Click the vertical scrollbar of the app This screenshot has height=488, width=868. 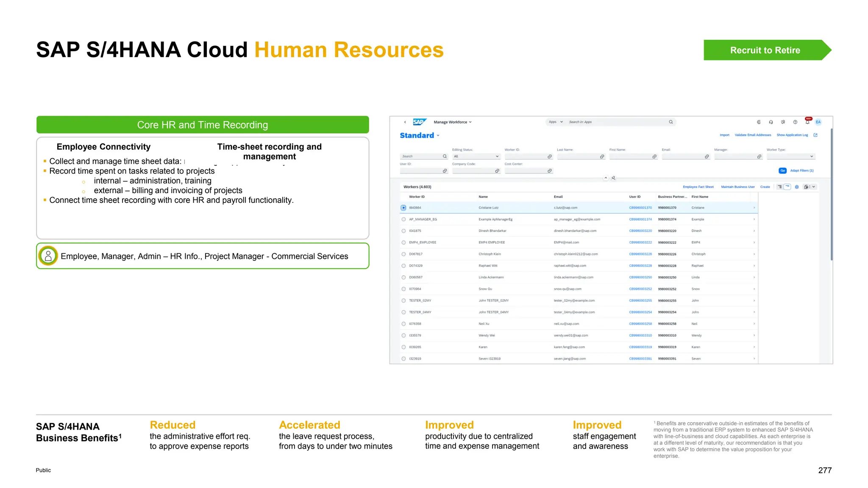pos(832,195)
